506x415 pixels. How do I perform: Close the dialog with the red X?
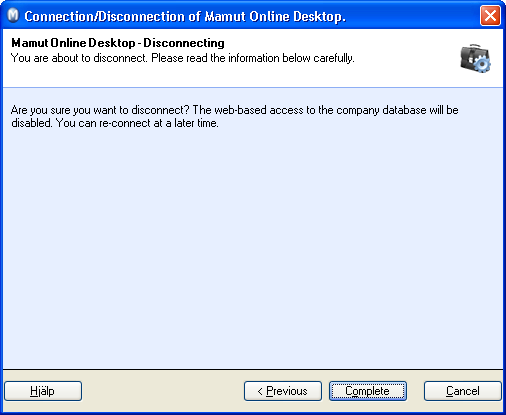tap(490, 15)
